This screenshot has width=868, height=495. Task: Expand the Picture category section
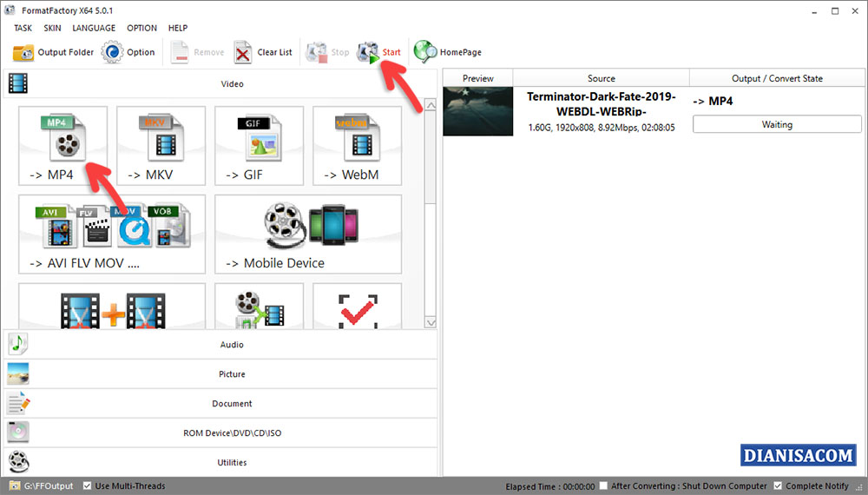(231, 374)
